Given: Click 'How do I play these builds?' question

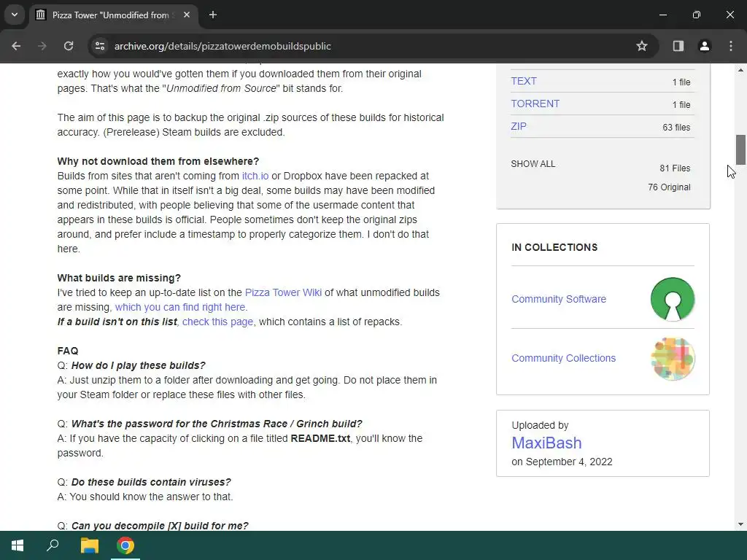Looking at the screenshot, I should 138,365.
